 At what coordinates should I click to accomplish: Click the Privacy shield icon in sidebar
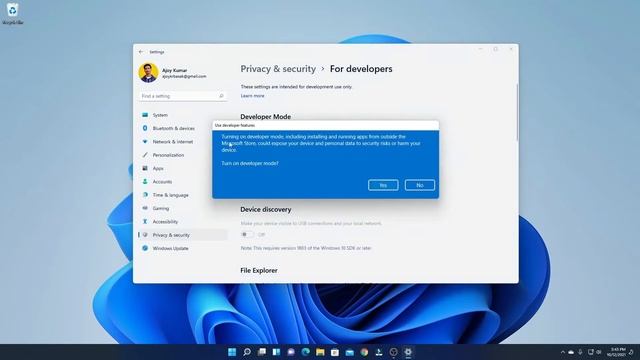(x=145, y=235)
